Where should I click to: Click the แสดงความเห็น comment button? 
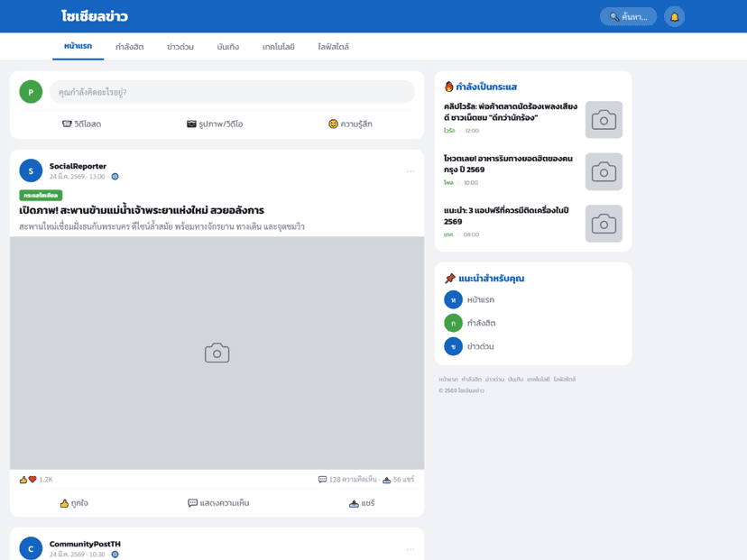tap(218, 503)
